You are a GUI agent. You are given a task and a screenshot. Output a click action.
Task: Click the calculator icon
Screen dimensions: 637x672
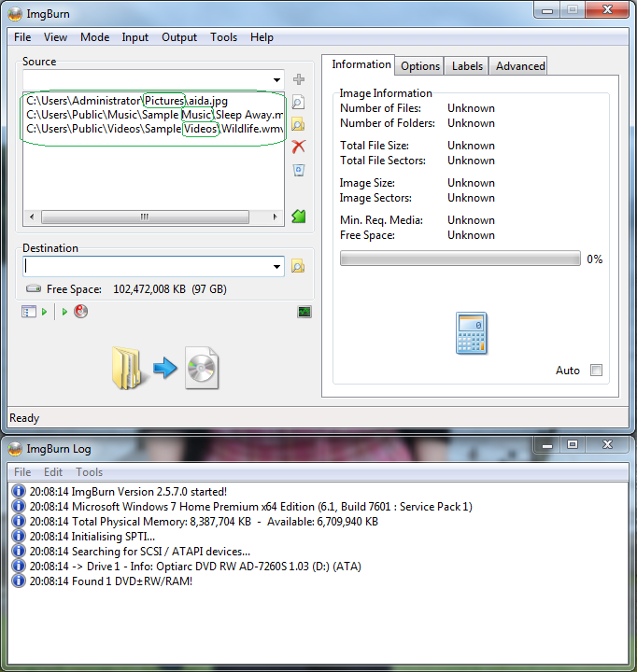pyautogui.click(x=472, y=333)
